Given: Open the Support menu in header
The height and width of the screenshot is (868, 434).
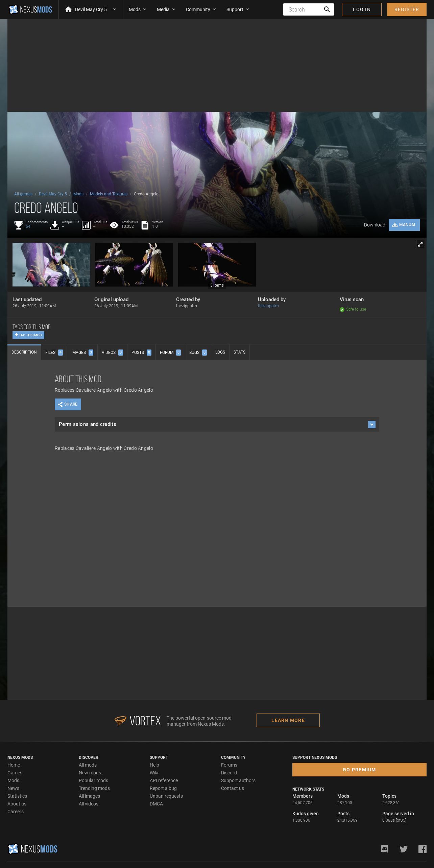Looking at the screenshot, I should click(238, 9).
